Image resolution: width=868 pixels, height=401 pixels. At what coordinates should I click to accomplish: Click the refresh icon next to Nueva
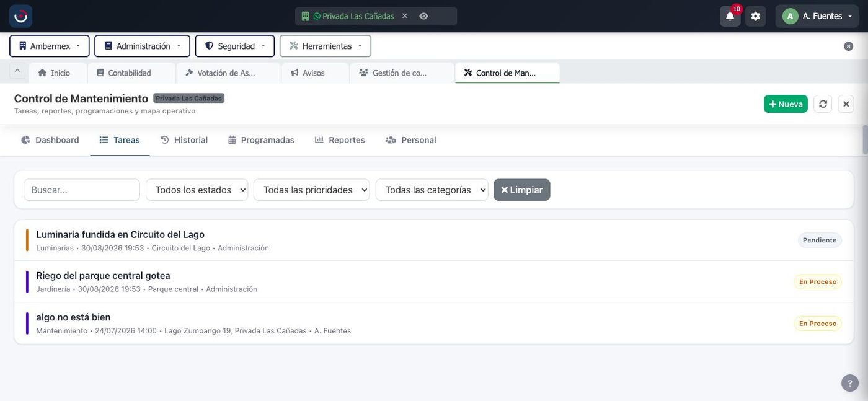tap(823, 104)
